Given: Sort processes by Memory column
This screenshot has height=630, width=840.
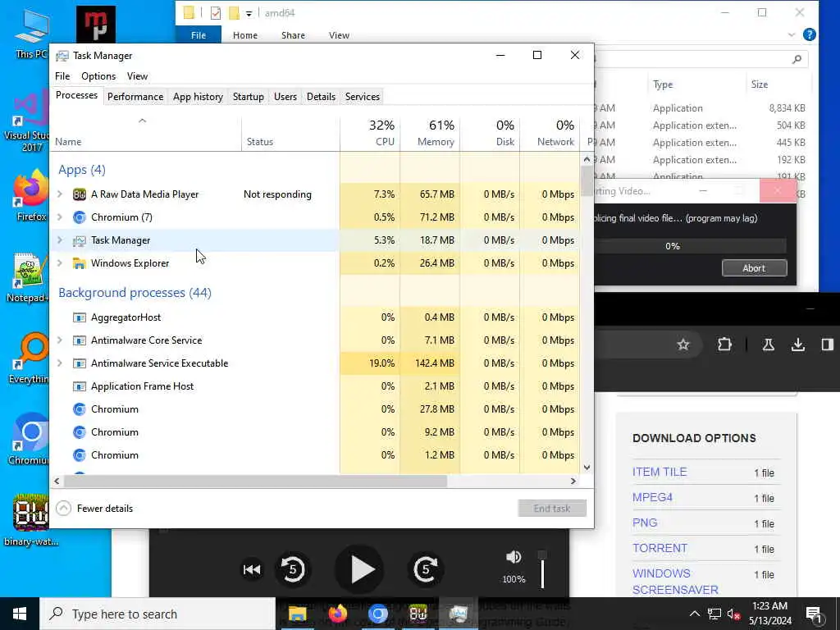Looking at the screenshot, I should tap(430, 134).
